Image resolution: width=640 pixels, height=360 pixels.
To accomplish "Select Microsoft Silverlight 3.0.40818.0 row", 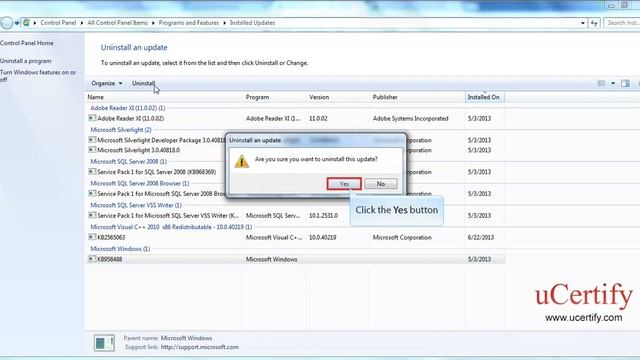I will pyautogui.click(x=296, y=150).
